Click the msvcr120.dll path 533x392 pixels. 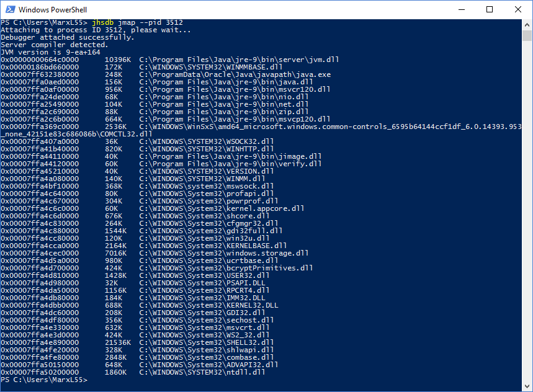(x=235, y=90)
